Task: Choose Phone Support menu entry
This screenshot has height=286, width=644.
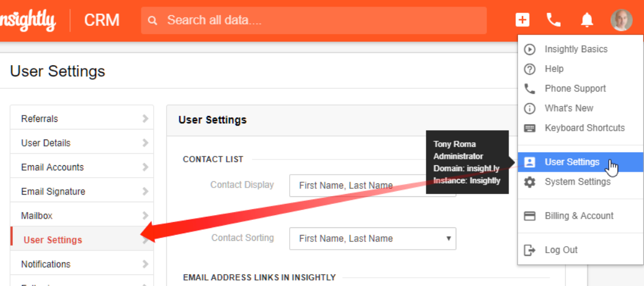Action: click(580, 88)
